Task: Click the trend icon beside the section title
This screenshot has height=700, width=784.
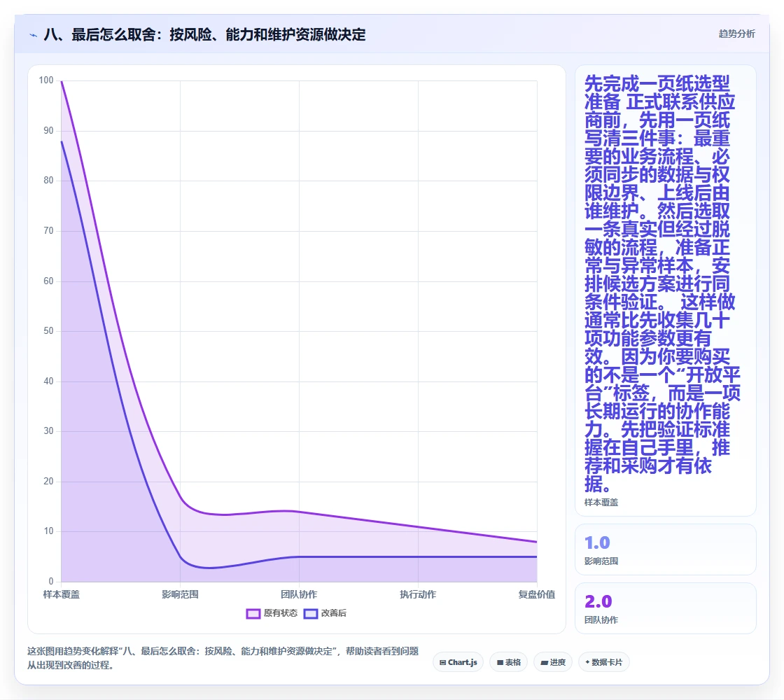Action: coord(34,35)
